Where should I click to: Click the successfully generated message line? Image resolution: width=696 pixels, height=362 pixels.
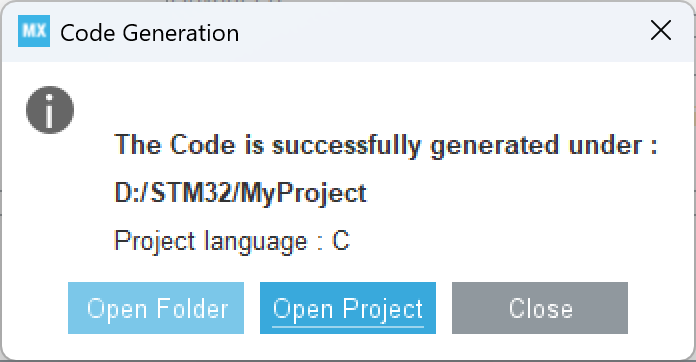[x=386, y=145]
